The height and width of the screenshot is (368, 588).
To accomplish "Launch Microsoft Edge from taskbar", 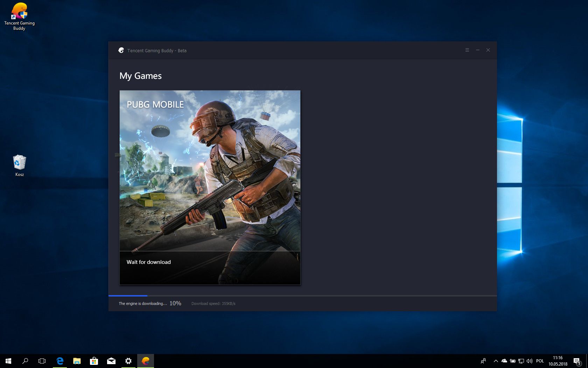I will (x=60, y=361).
